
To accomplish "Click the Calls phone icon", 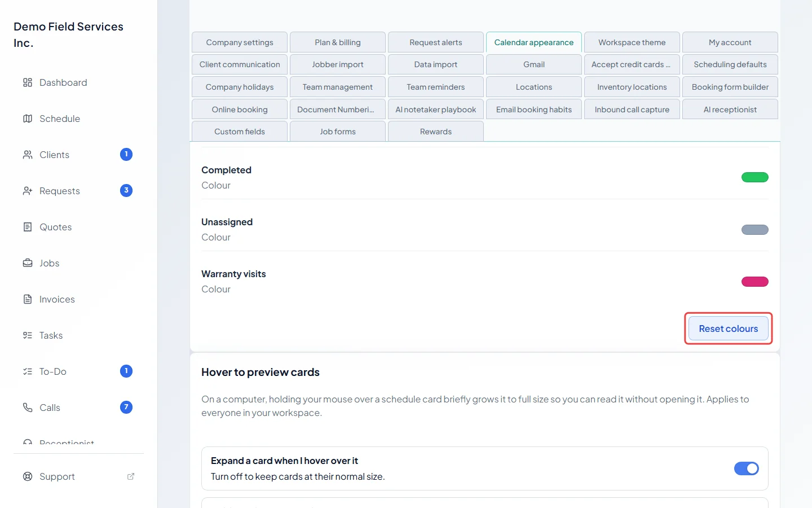I will (x=28, y=408).
